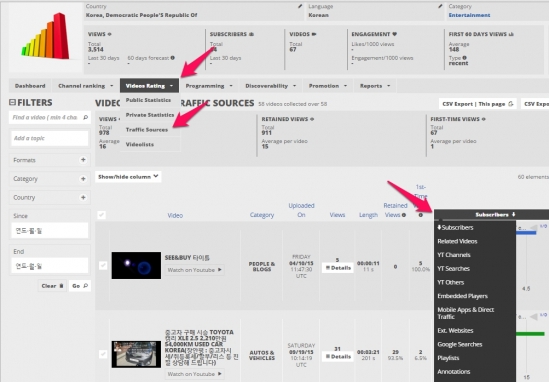Click Details button under 5 views

pos(338,268)
